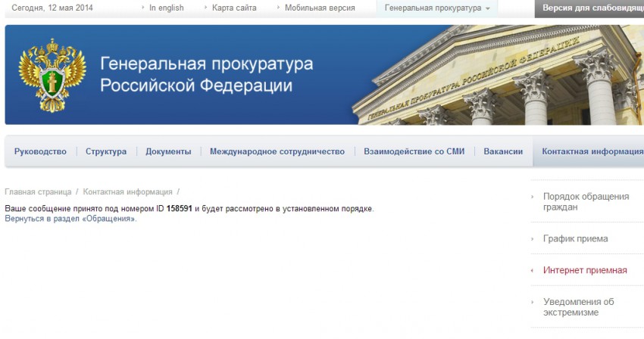Image resolution: width=644 pixels, height=339 pixels.
Task: Expand График приема sidebar item
Action: coord(575,239)
